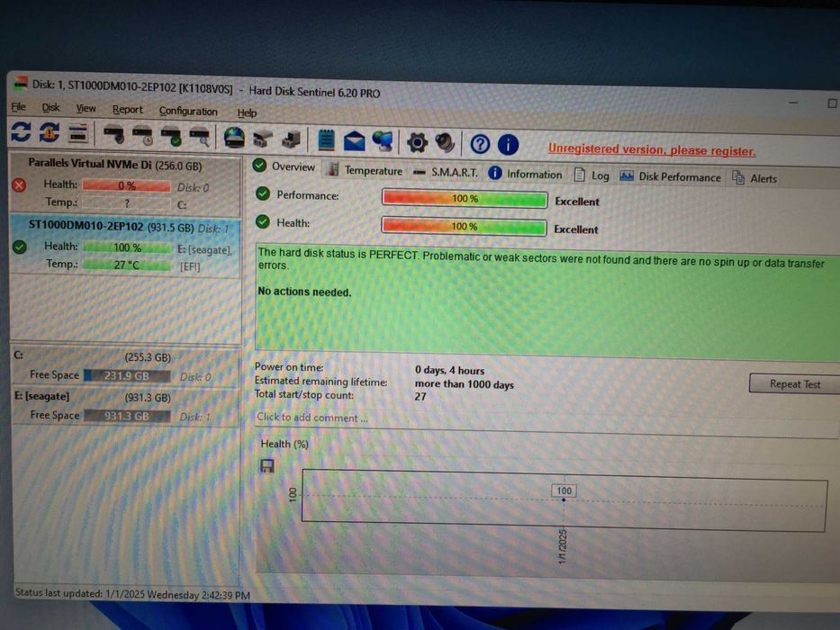Image resolution: width=840 pixels, height=630 pixels.
Task: Click the Repeat Test button
Action: 794,383
